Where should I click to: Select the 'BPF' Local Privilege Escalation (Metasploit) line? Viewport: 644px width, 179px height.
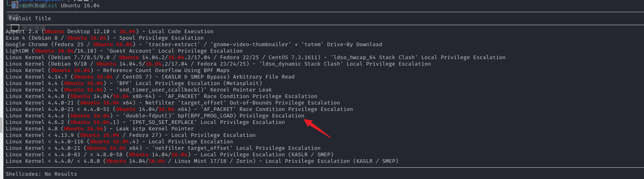point(134,83)
